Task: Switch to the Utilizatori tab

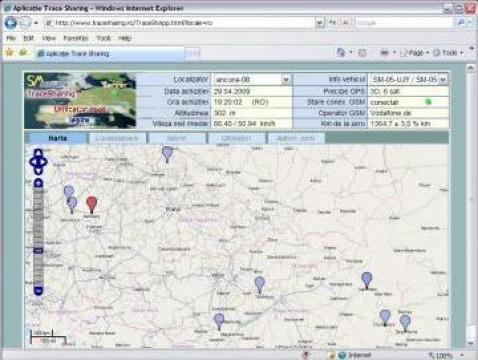Action: (x=236, y=138)
